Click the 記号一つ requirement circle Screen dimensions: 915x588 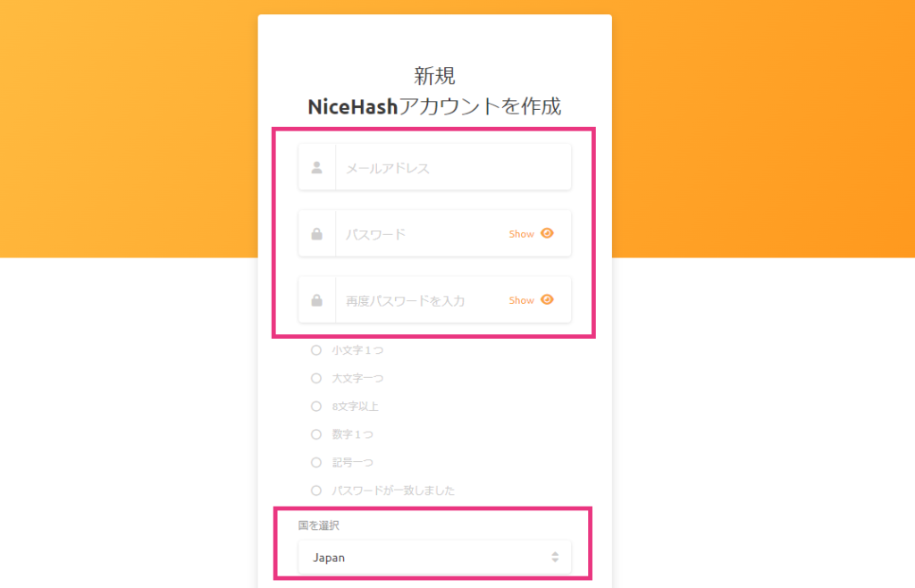pyautogui.click(x=315, y=462)
